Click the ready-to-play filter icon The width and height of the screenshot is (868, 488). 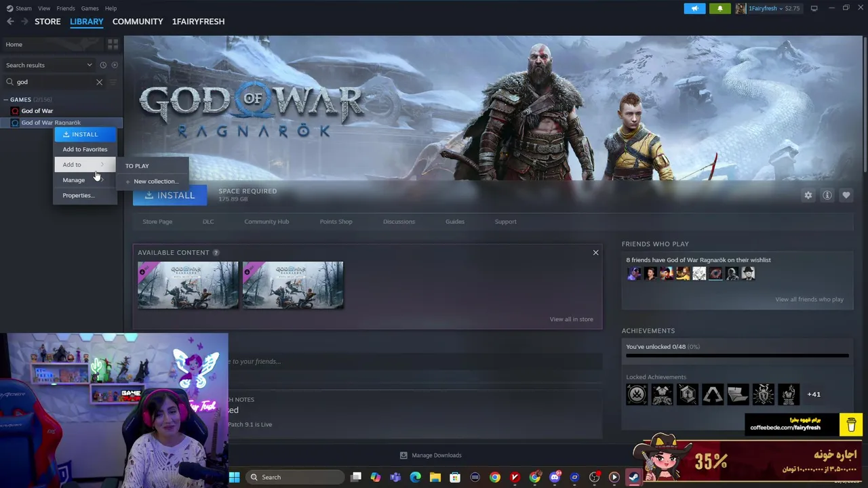(115, 65)
